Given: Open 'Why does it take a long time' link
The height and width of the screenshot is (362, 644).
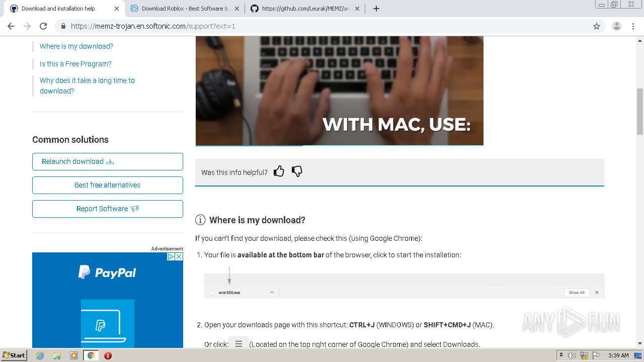Looking at the screenshot, I should [x=87, y=85].
